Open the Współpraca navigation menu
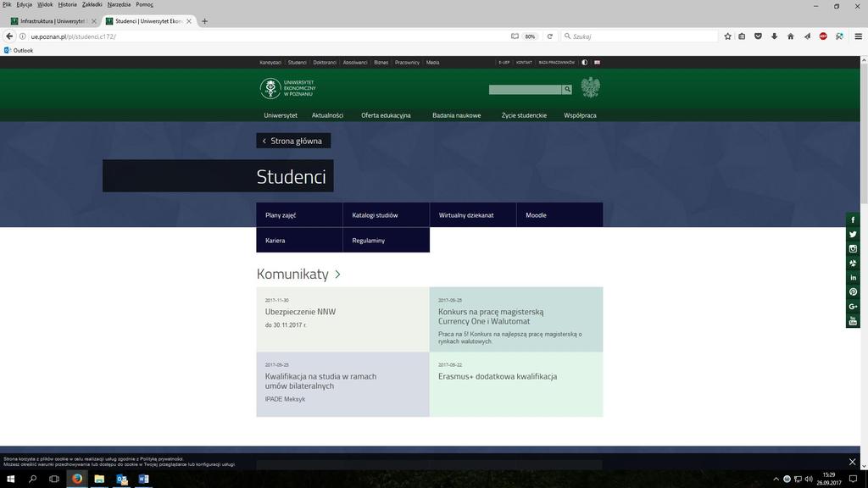This screenshot has width=868, height=488. 580,115
